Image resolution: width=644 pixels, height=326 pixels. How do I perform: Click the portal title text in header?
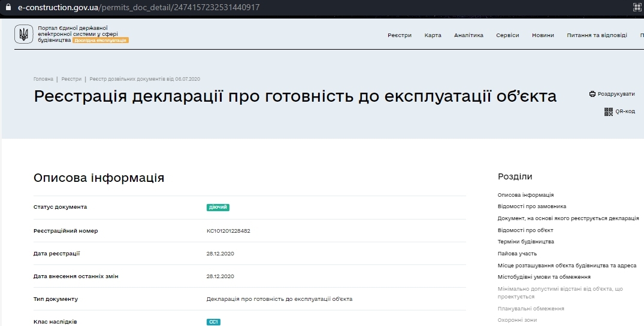[x=78, y=34]
